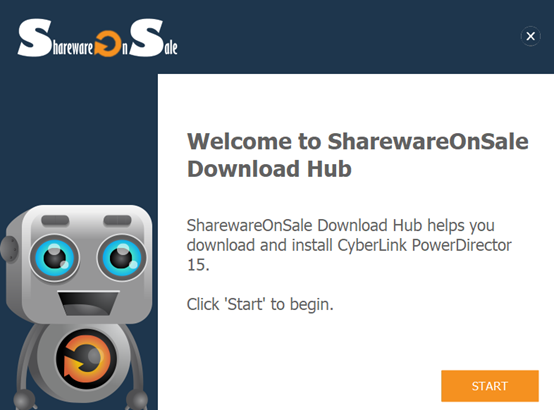Click the CyberLink PowerDirector product name text

424,245
